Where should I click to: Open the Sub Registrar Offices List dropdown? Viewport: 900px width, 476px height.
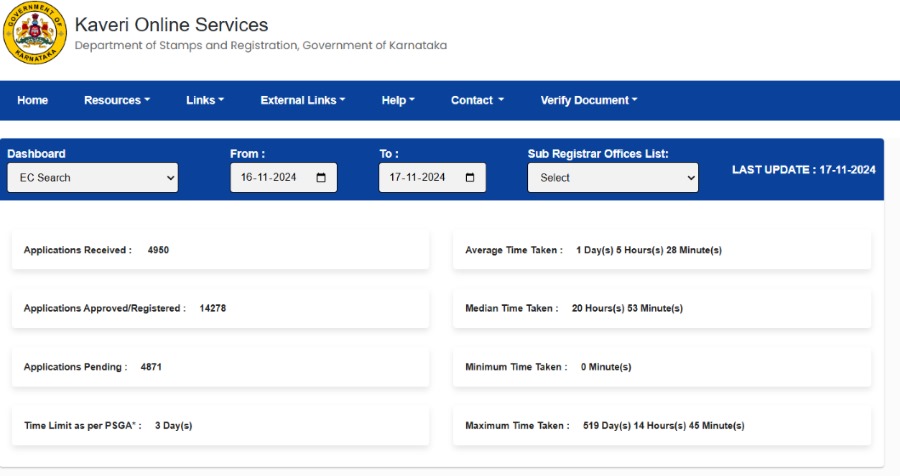tap(613, 177)
